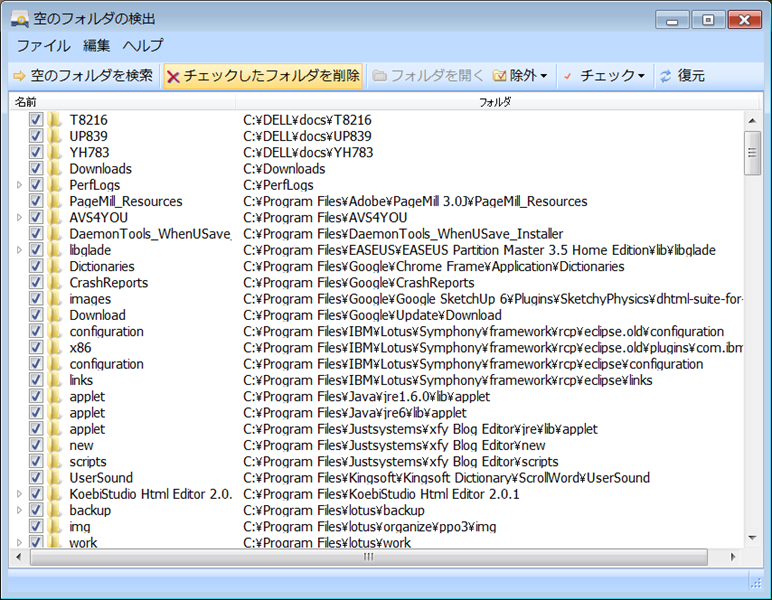
Task: Toggle the PerfLogs checkbox
Action: click(36, 185)
